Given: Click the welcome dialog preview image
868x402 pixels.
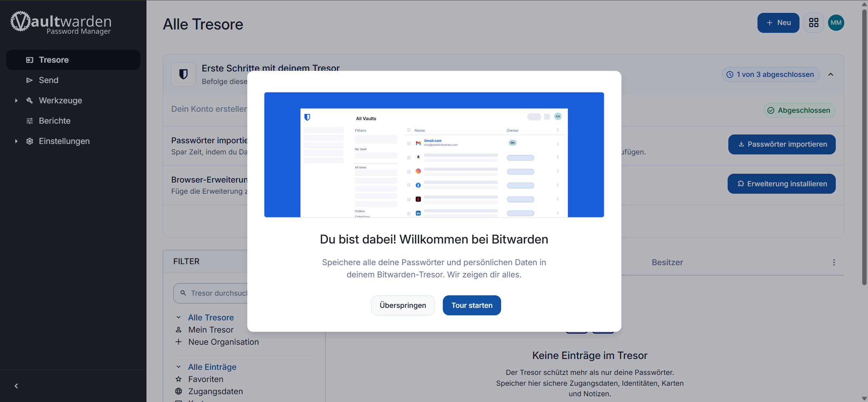Looking at the screenshot, I should click(x=434, y=155).
